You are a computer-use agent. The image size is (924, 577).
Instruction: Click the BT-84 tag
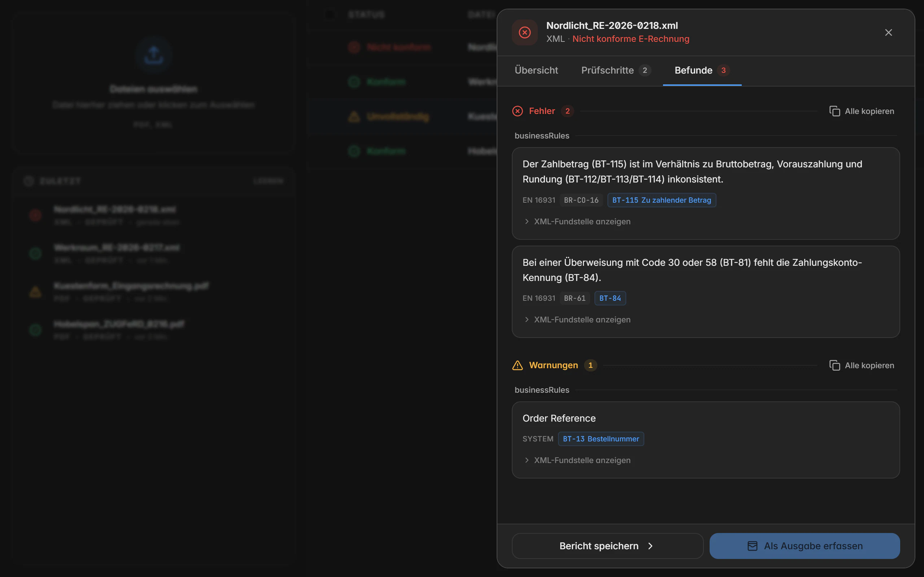point(610,298)
